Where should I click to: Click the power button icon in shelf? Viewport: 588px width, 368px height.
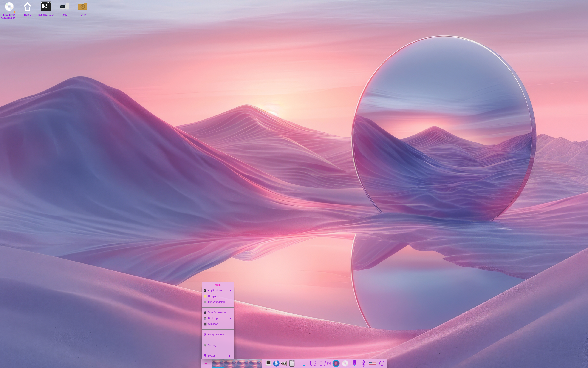[382, 363]
